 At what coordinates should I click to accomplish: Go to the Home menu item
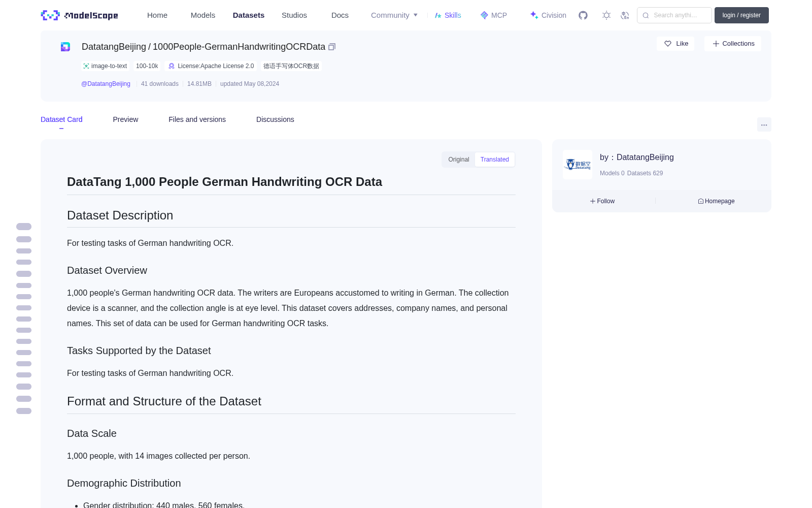click(x=157, y=15)
